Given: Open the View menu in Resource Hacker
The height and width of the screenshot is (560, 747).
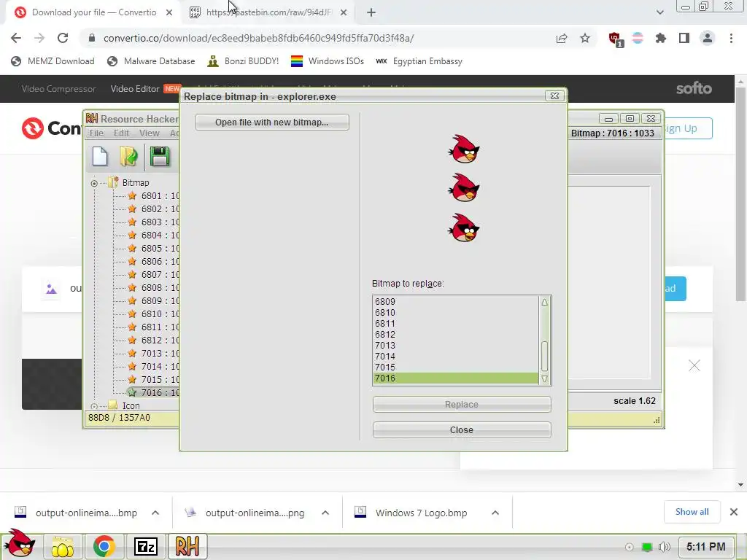Looking at the screenshot, I should [149, 133].
